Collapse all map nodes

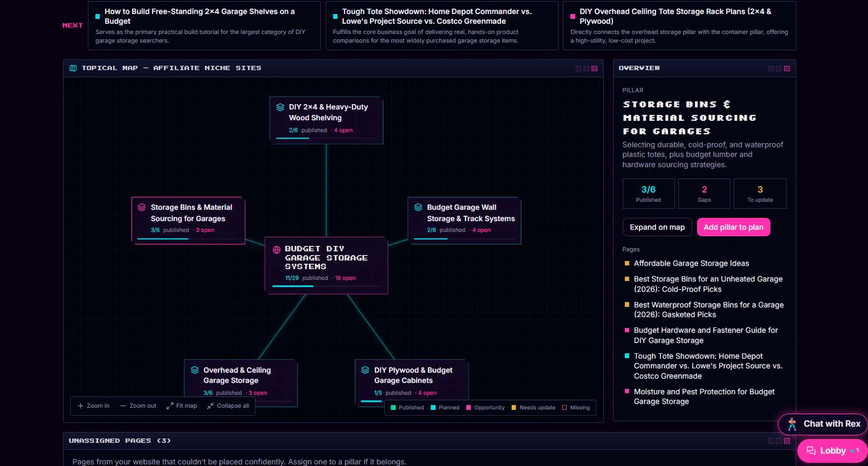pyautogui.click(x=228, y=406)
